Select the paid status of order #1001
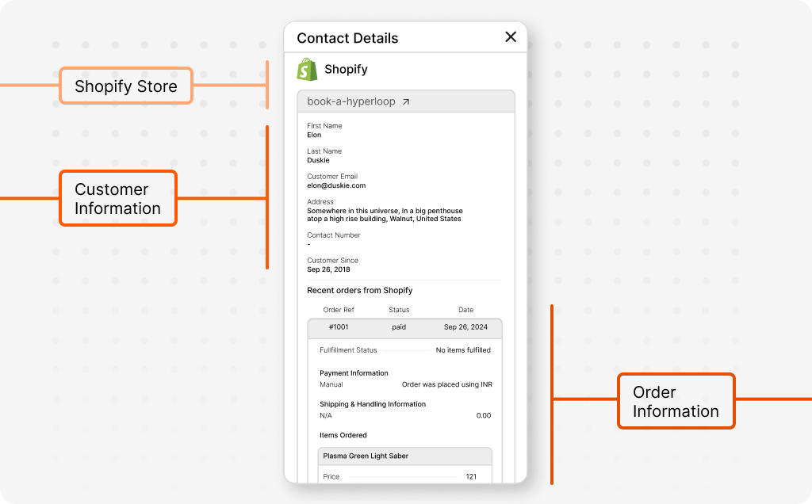Image resolution: width=812 pixels, height=504 pixels. click(x=399, y=327)
